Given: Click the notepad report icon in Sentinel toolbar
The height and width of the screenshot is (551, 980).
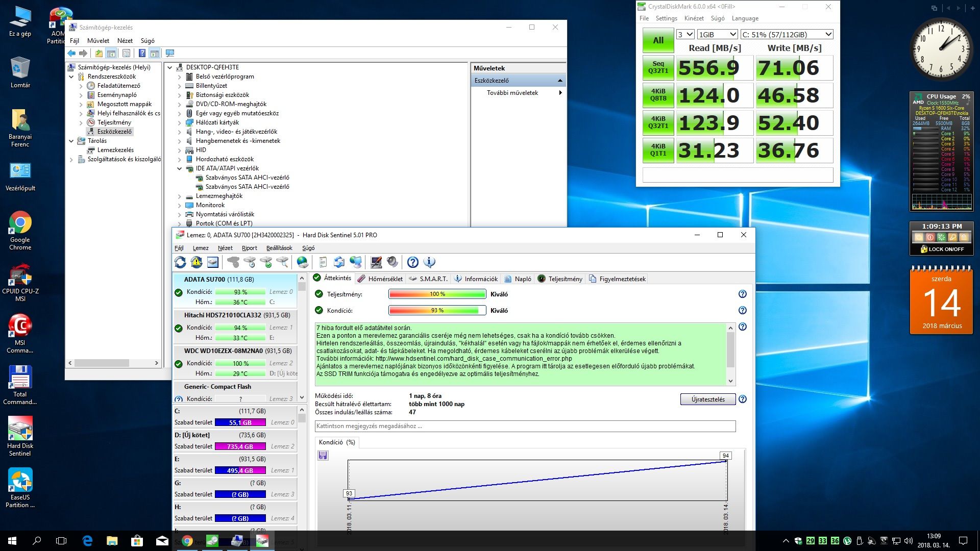Looking at the screenshot, I should point(323,262).
